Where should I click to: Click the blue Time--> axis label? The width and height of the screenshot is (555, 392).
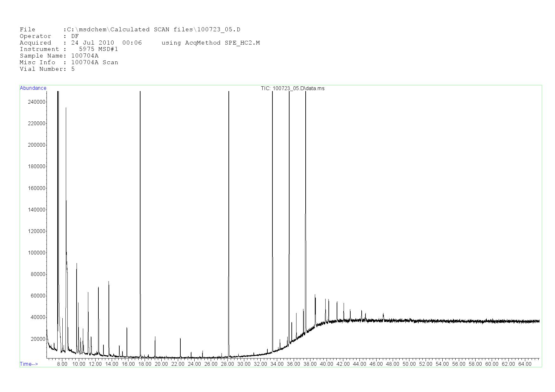click(29, 364)
